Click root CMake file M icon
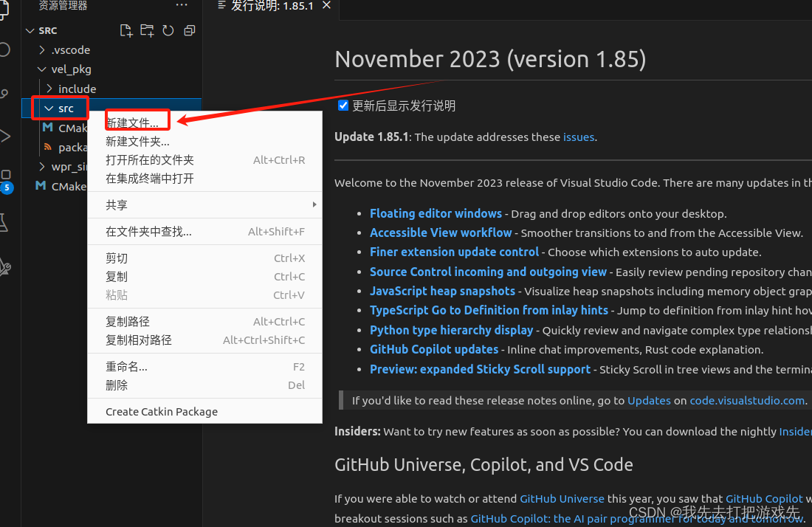Viewport: 812px width, 527px height. pos(41,185)
